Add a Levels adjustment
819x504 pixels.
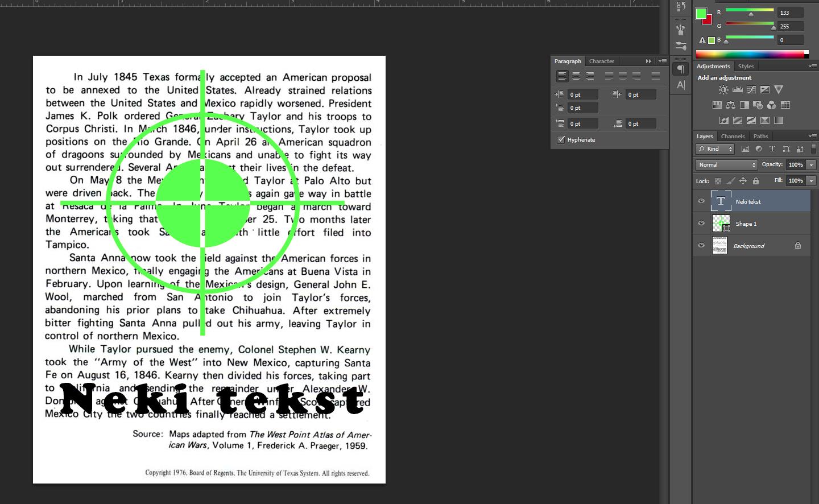[738, 89]
